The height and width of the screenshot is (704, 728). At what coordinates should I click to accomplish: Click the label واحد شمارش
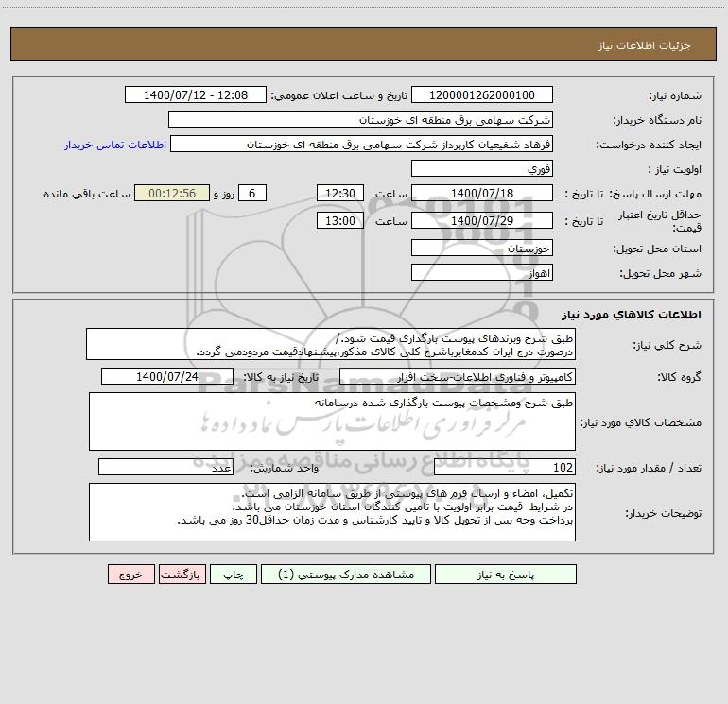285,469
